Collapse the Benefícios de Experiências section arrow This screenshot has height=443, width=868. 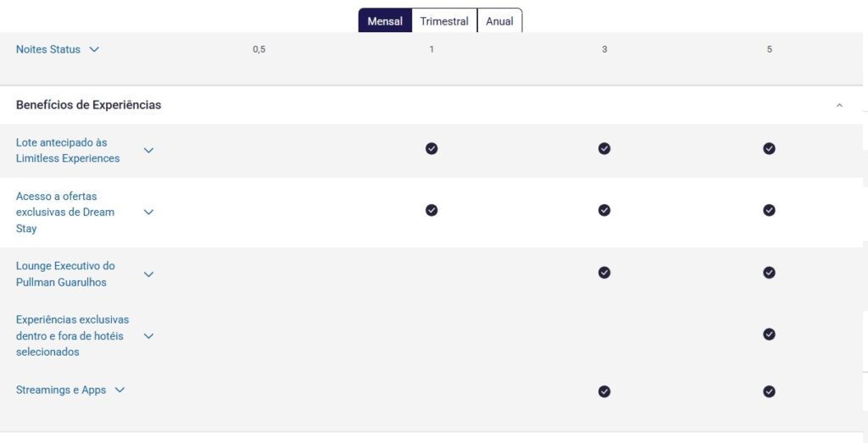click(839, 105)
